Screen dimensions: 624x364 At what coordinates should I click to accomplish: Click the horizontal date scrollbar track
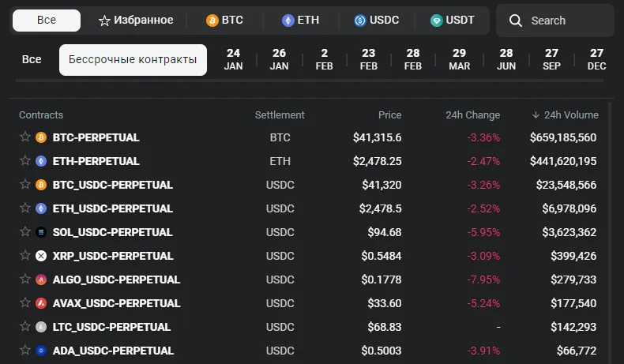point(310,81)
